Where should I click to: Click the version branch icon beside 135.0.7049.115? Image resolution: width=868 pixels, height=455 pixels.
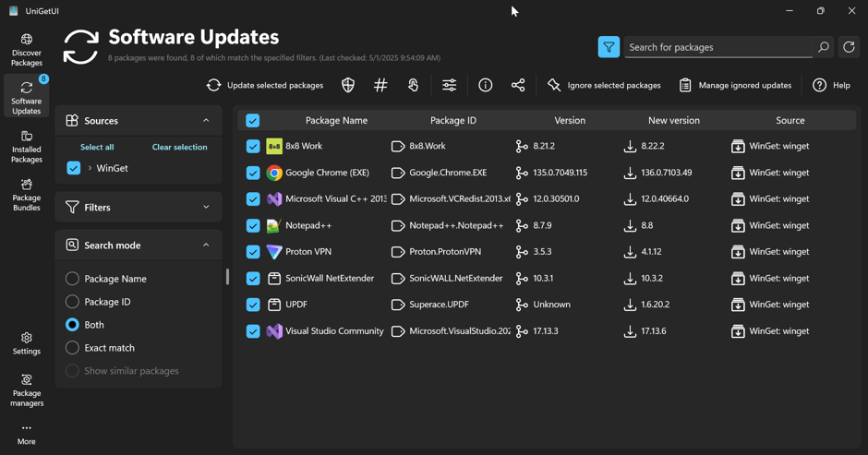pos(522,173)
